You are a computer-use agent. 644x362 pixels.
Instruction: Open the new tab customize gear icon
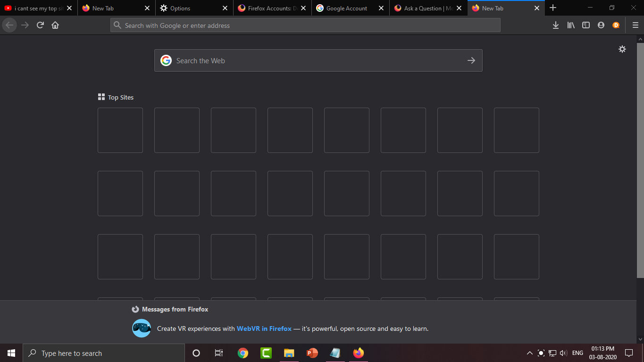pos(622,49)
